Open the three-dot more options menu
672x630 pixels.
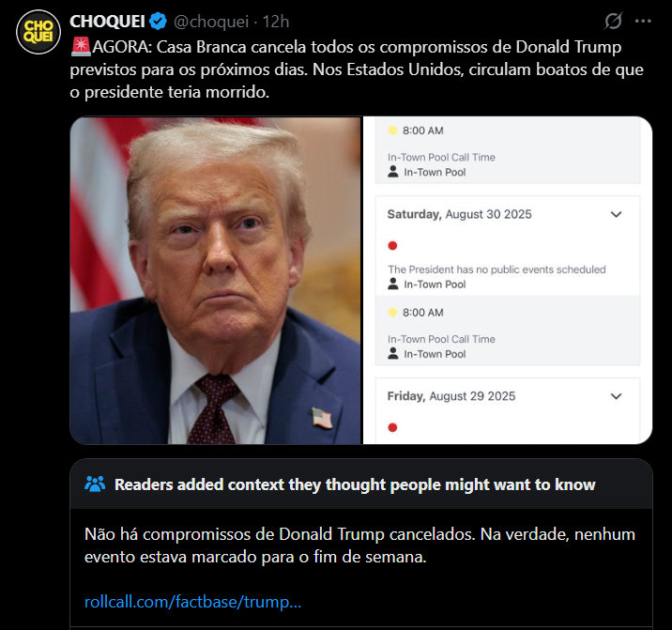pyautogui.click(x=643, y=21)
